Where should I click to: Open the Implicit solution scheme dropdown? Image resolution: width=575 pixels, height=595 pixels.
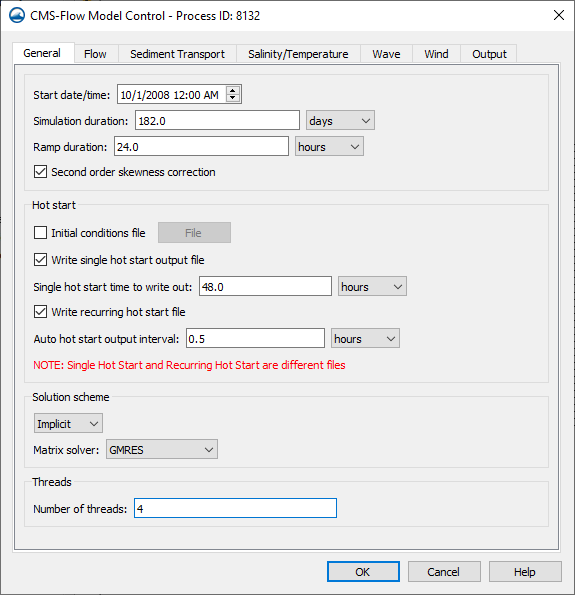(68, 423)
